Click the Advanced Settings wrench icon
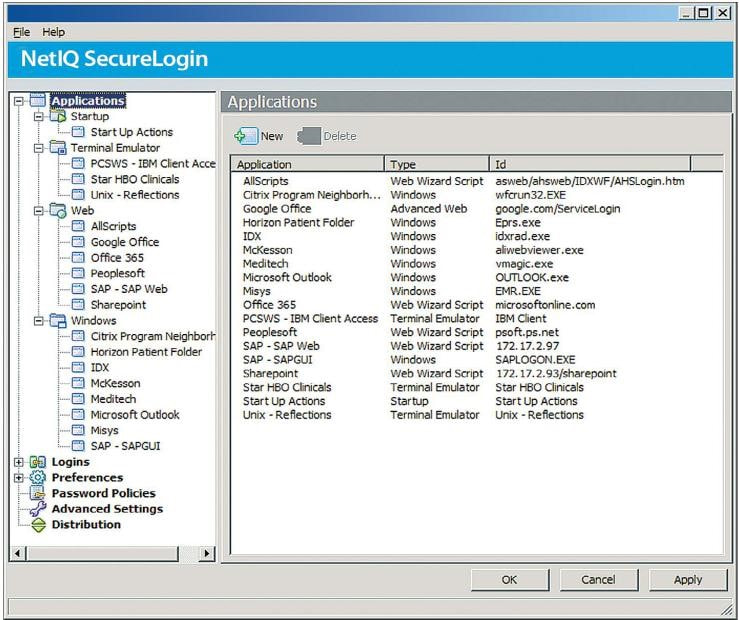 point(38,509)
